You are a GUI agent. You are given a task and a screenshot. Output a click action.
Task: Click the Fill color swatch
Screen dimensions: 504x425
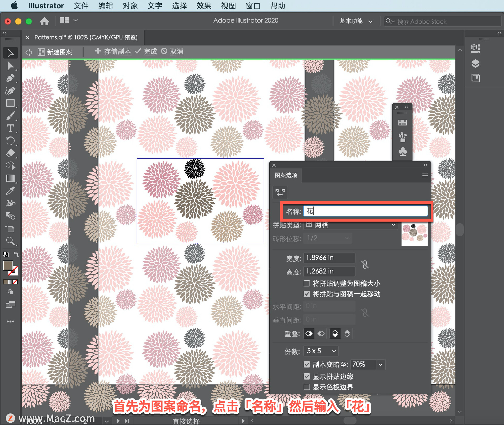click(x=8, y=266)
